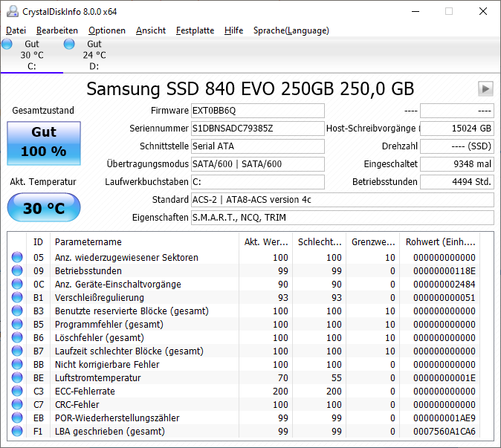Click the 30 °C temperature button
This screenshot has width=501, height=448.
44,207
